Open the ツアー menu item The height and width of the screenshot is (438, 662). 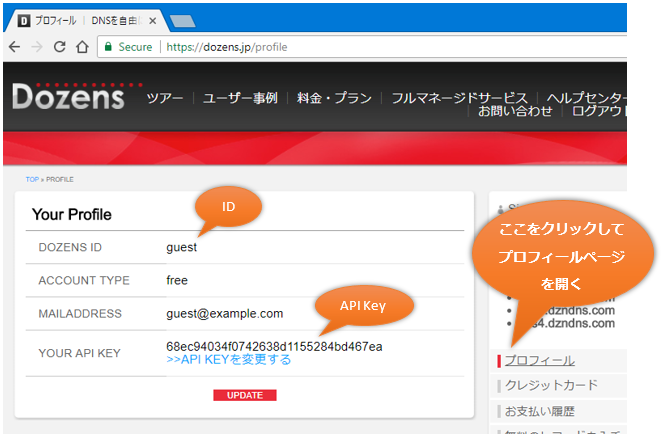click(x=165, y=98)
